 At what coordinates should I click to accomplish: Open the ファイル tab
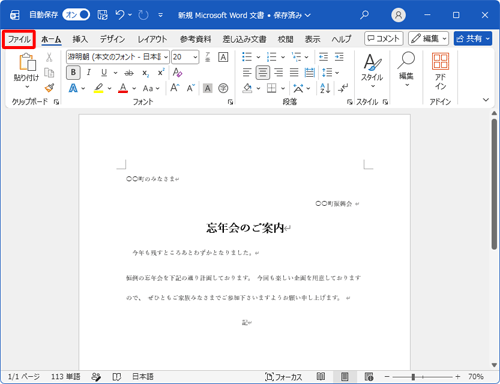[19, 39]
